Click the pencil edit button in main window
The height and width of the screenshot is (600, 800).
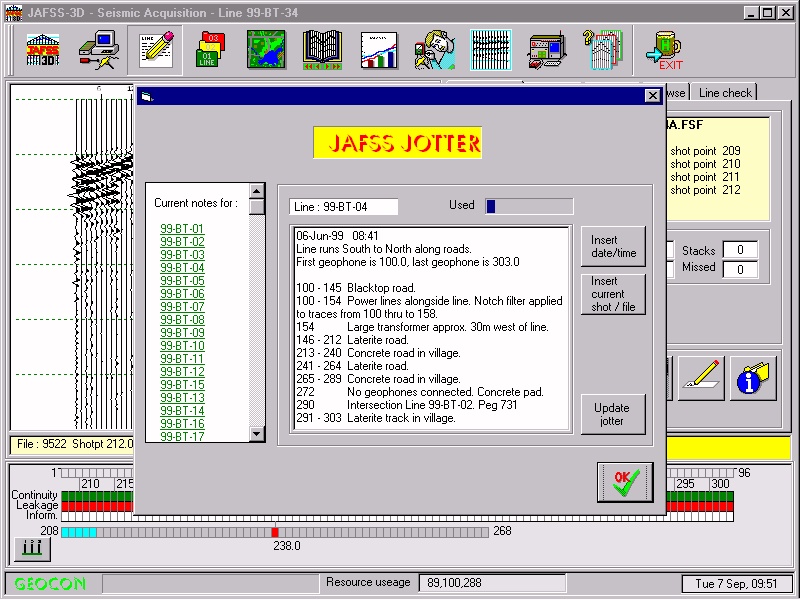click(x=701, y=378)
